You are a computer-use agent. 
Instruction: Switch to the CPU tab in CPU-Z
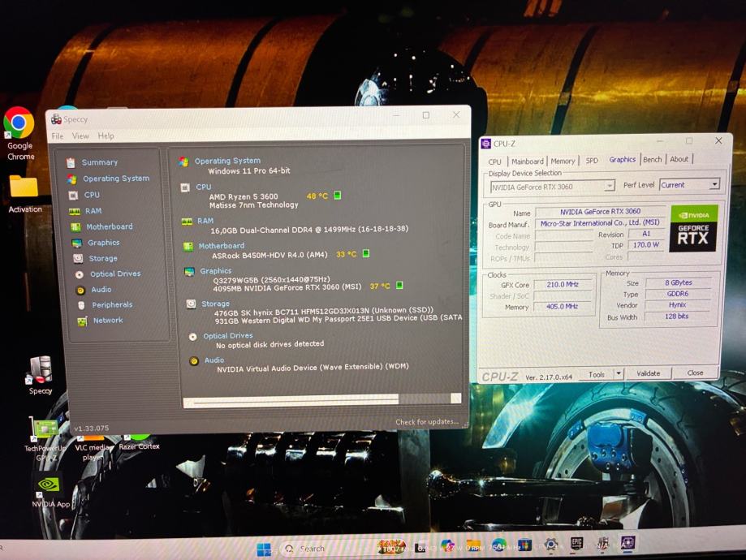(495, 162)
